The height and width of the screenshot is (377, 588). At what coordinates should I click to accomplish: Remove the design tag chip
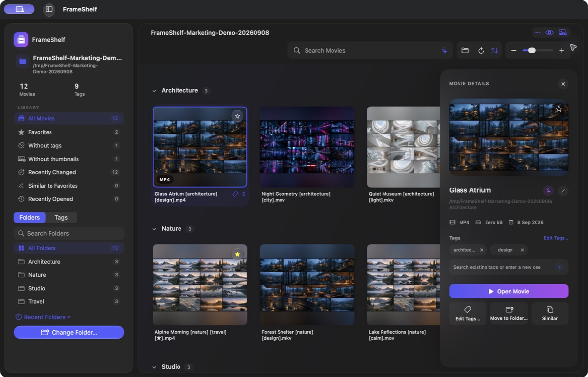pyautogui.click(x=522, y=250)
